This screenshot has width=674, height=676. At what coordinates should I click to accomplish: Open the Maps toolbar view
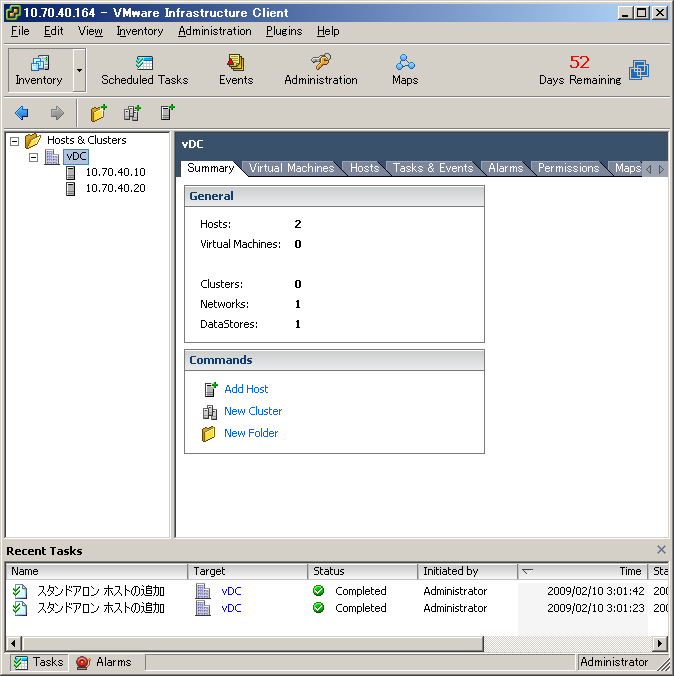[x=405, y=70]
